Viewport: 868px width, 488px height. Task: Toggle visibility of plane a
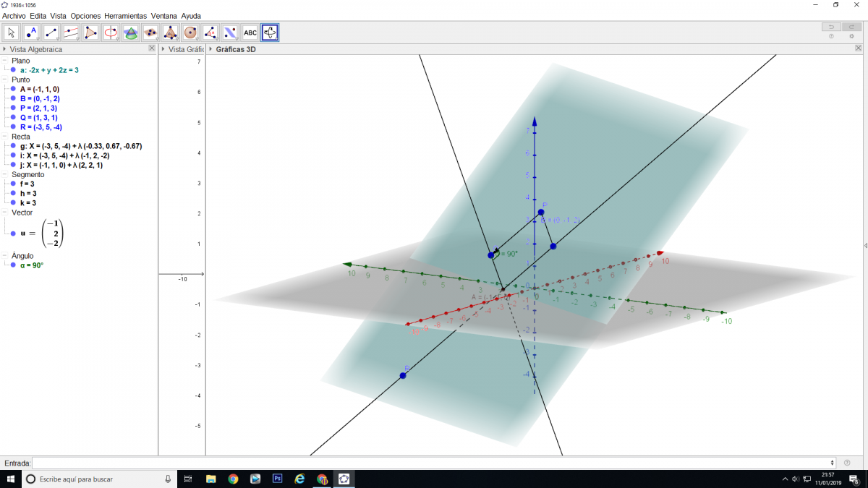[x=13, y=71]
